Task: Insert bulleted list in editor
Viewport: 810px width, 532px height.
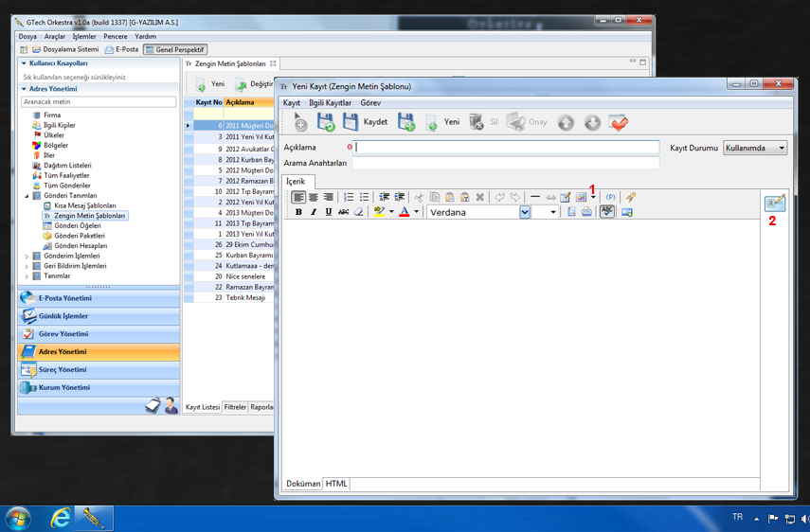Action: pos(364,197)
